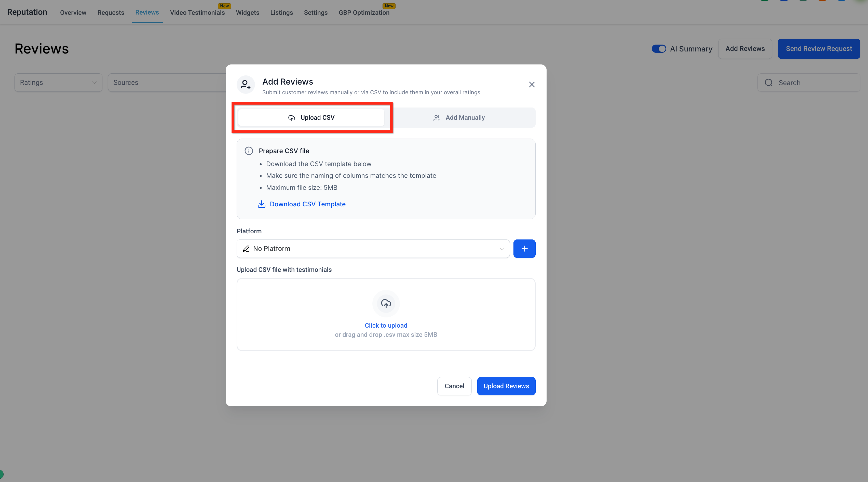This screenshot has width=868, height=482.
Task: Expand the Ratings filter dropdown
Action: coord(58,83)
